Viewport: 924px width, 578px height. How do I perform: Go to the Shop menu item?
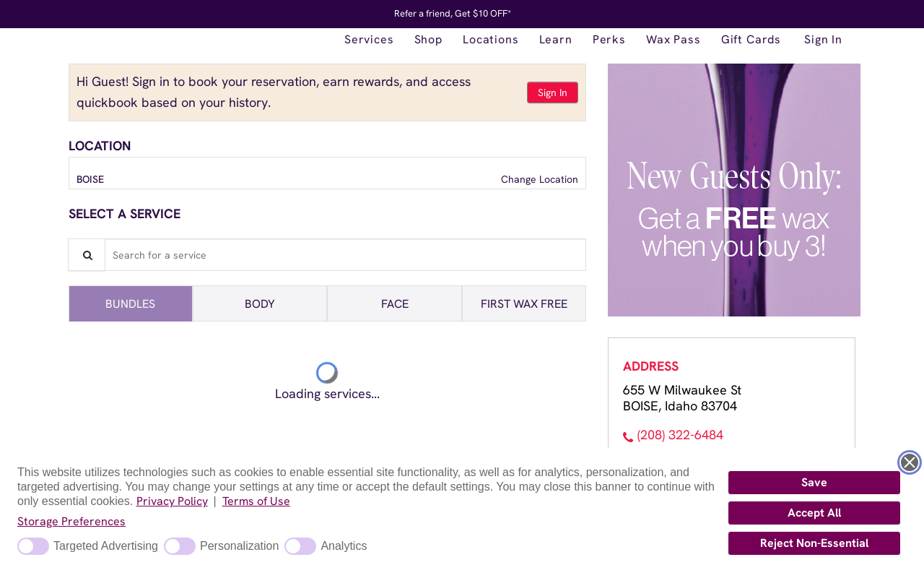pos(428,40)
